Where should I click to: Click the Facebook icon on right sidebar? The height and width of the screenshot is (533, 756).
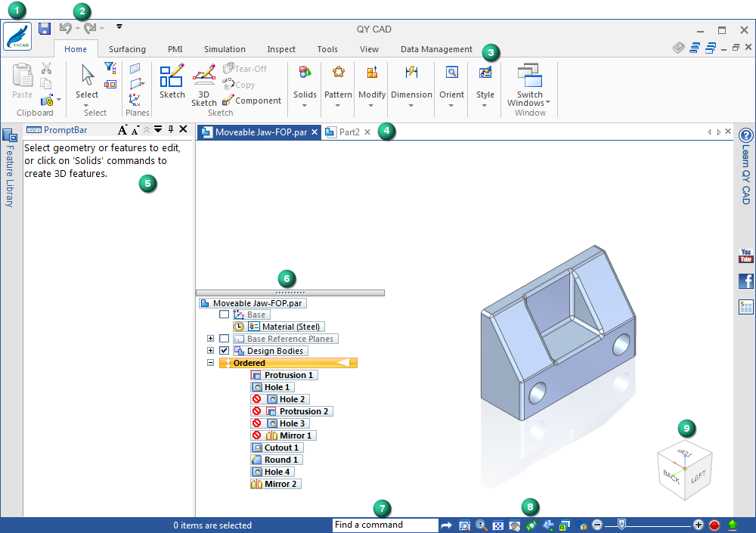coord(745,281)
